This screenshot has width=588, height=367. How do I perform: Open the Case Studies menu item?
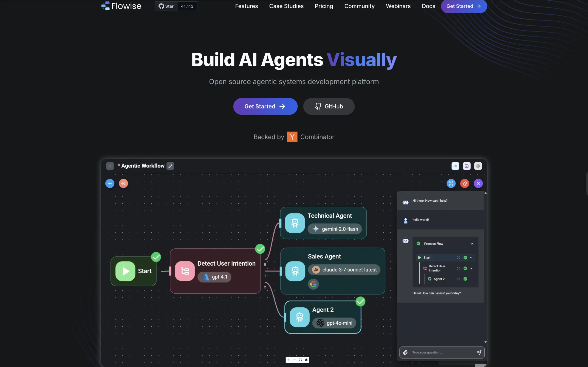point(286,6)
